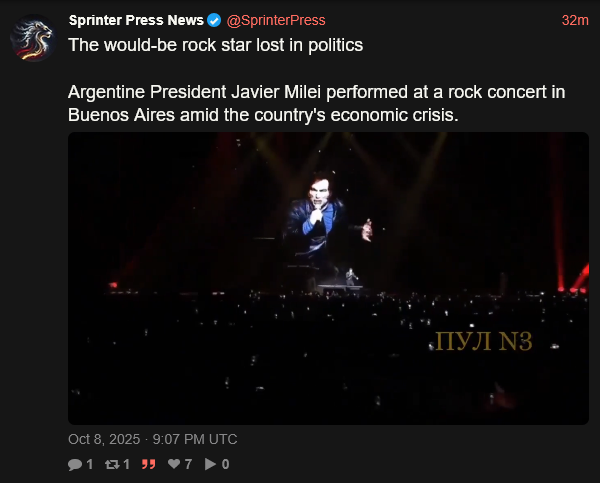Click the red quote marks icon
600x483 pixels.
click(148, 464)
